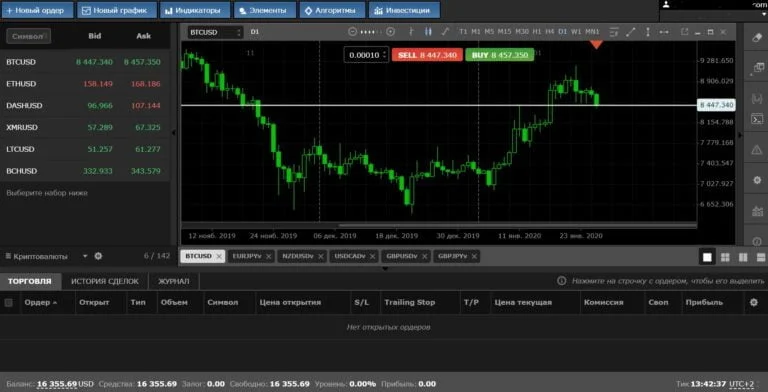Open settings gear in right sidebar

click(757, 180)
